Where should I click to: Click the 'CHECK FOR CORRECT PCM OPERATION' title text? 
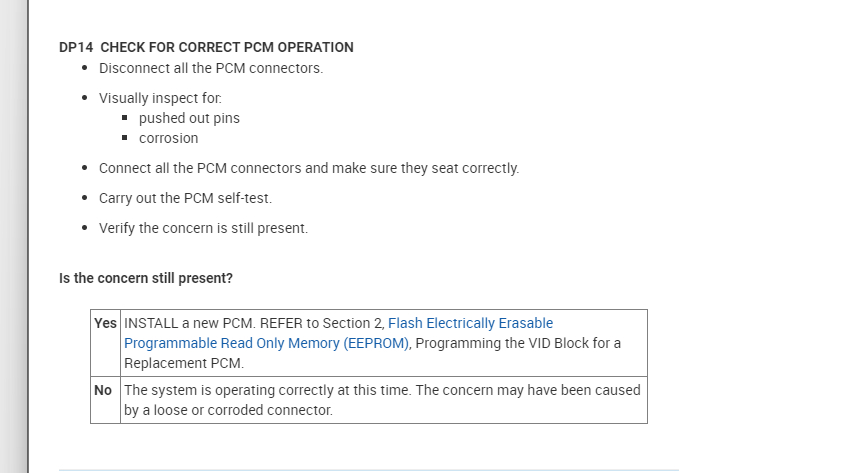click(227, 47)
